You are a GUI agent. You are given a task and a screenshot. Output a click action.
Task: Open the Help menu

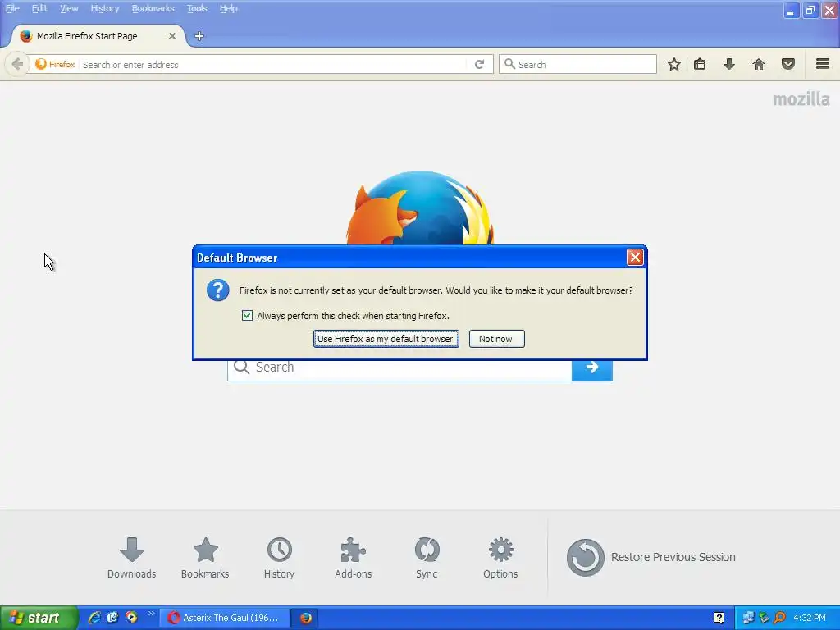tap(228, 8)
